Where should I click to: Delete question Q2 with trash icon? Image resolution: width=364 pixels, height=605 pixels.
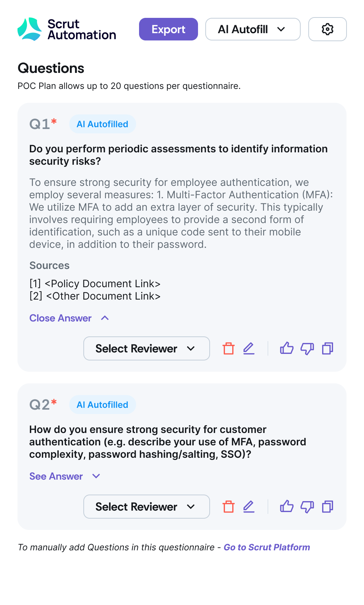[229, 507]
